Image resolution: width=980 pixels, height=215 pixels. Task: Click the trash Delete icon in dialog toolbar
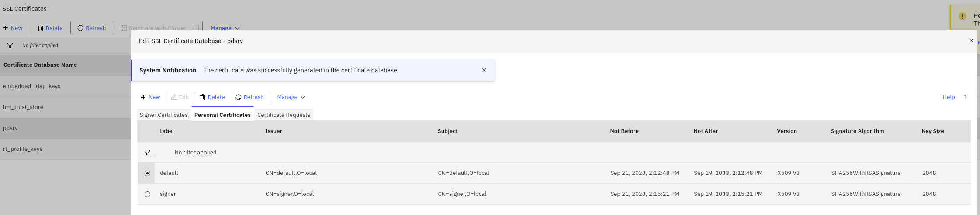pos(203,97)
